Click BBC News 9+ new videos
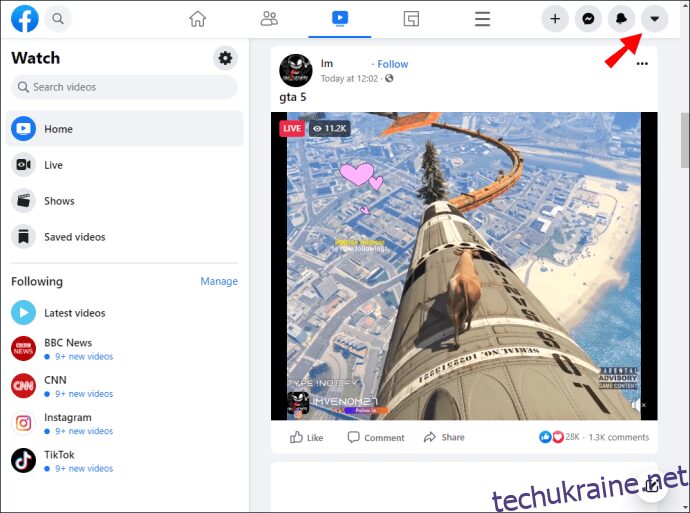Viewport: 690px width, 513px height. [84, 356]
